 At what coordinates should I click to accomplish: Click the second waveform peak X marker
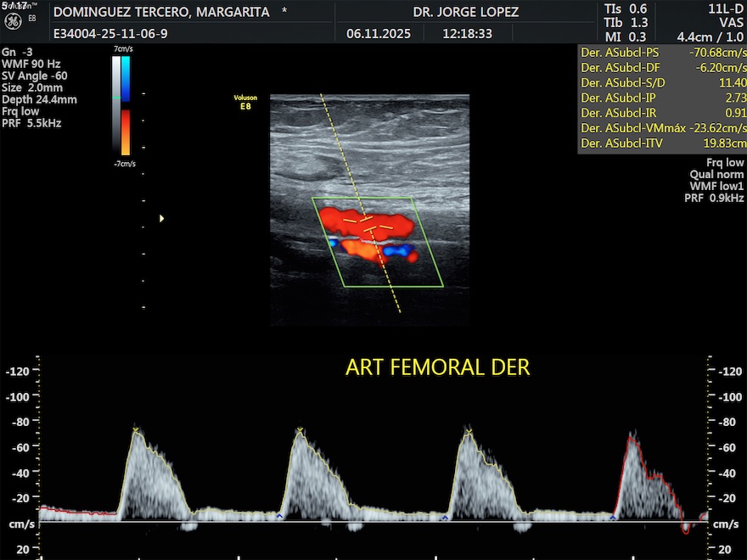(x=299, y=432)
